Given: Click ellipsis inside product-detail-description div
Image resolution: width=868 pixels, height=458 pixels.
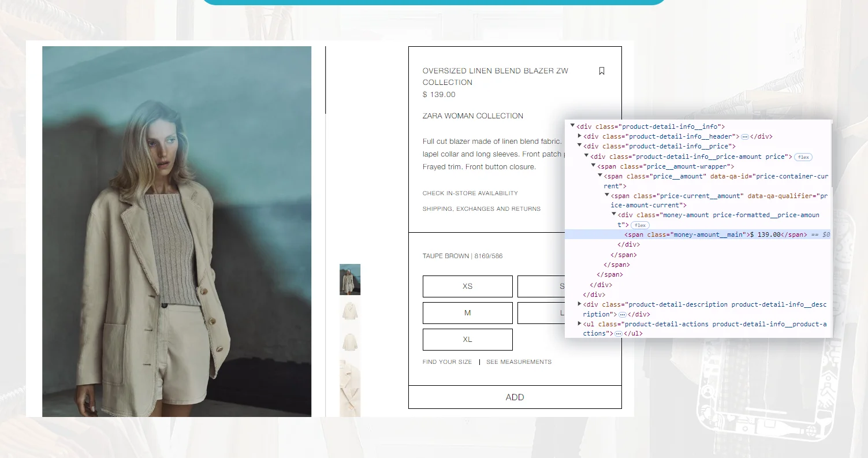Looking at the screenshot, I should click(623, 314).
